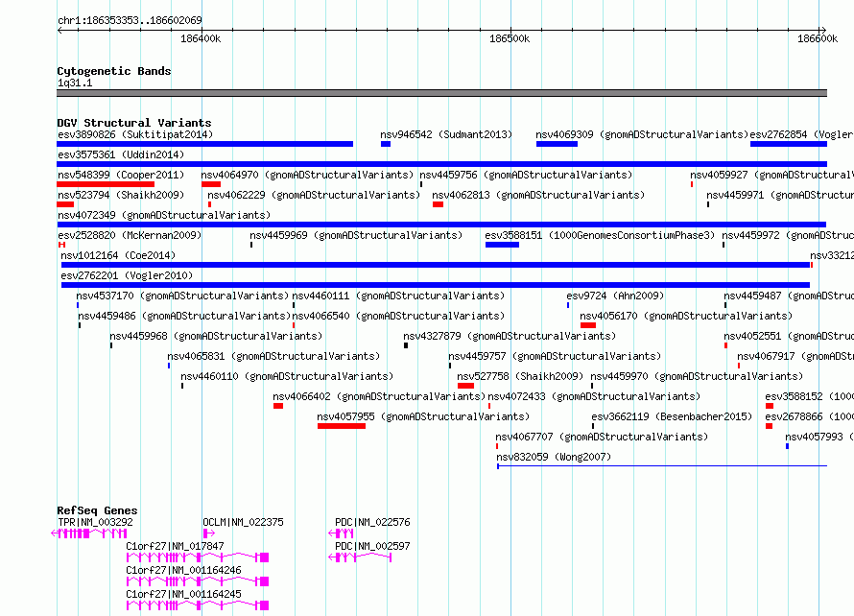The image size is (854, 616).
Task: Click the esv2762201 (Vogler2010) label
Action: coord(127,275)
